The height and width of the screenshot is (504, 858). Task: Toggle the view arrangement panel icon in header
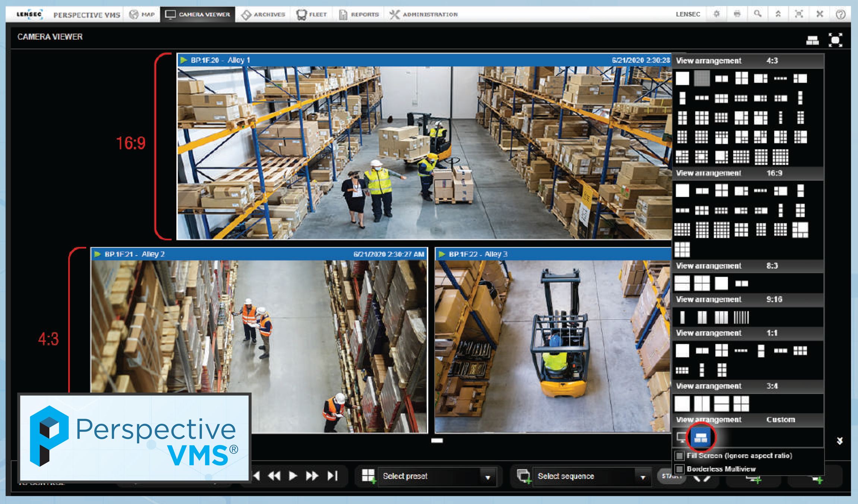tap(813, 40)
